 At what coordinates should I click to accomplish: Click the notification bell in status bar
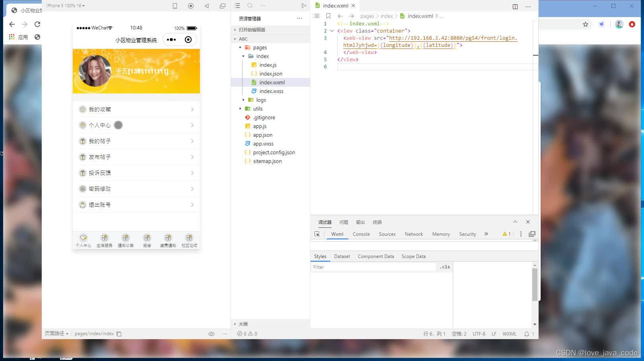pyautogui.click(x=527, y=334)
